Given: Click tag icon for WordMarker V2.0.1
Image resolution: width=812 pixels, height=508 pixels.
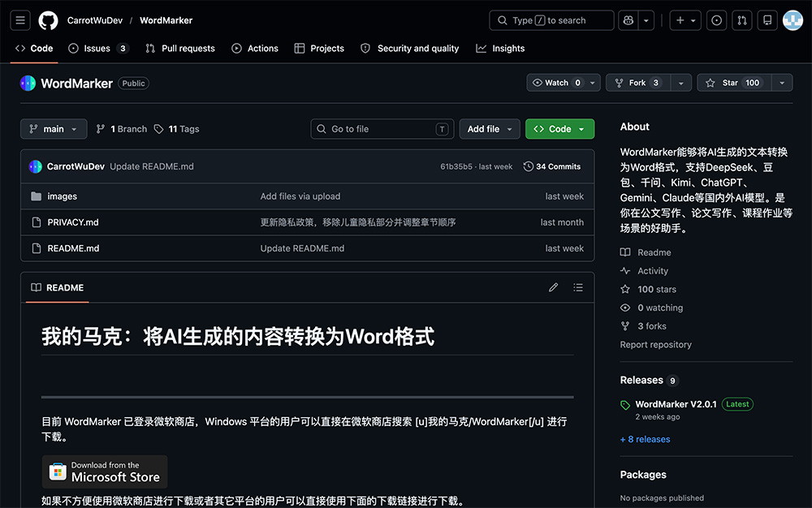Looking at the screenshot, I should pos(625,405).
